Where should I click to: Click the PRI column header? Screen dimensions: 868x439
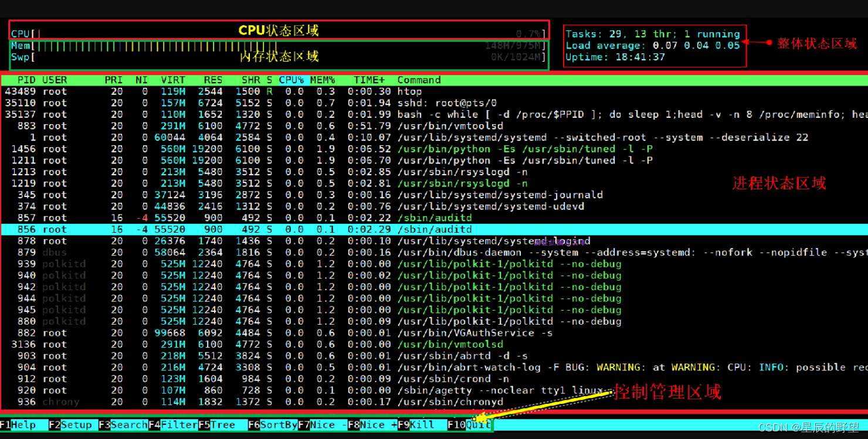coord(114,80)
